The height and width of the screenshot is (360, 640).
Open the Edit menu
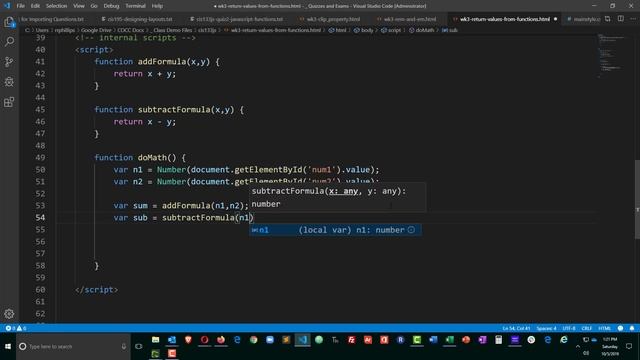coord(36,6)
